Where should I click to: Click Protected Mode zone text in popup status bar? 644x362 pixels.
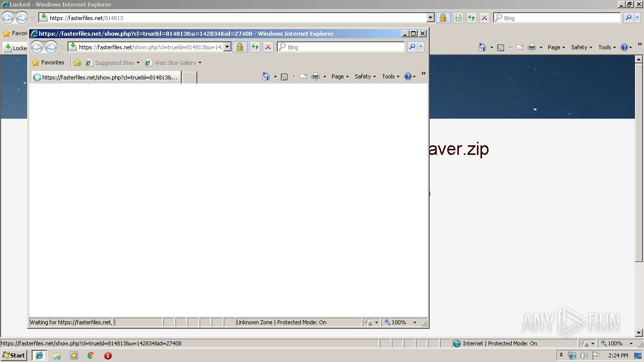281,322
